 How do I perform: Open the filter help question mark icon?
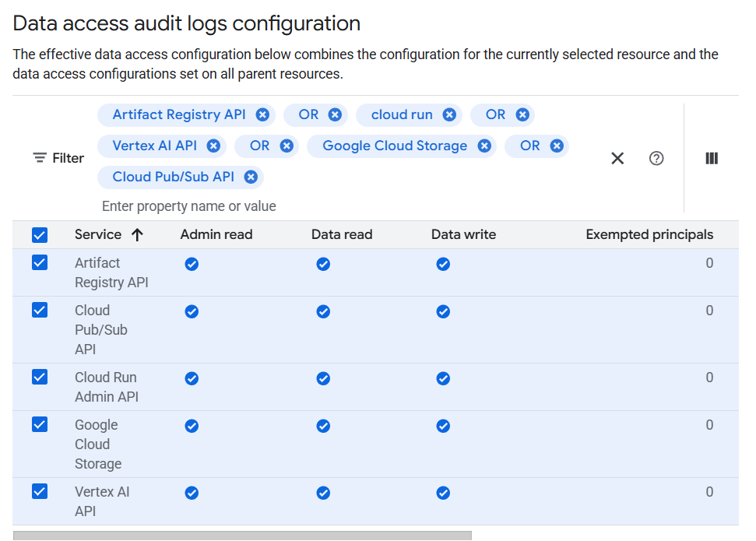(x=656, y=158)
